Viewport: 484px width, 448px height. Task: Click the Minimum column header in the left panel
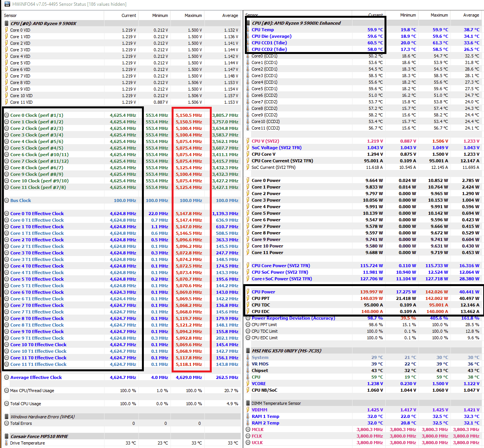[x=155, y=15]
